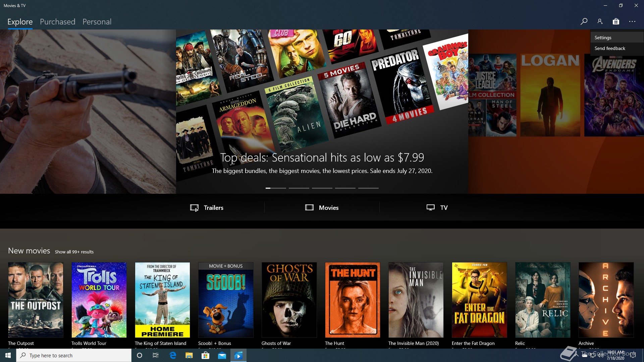Open the Ghosts of War poster
Screen dimensions: 644x362
[289, 300]
